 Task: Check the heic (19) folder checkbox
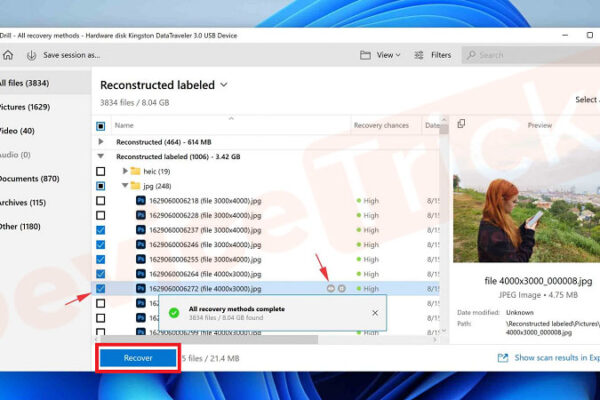coord(101,171)
